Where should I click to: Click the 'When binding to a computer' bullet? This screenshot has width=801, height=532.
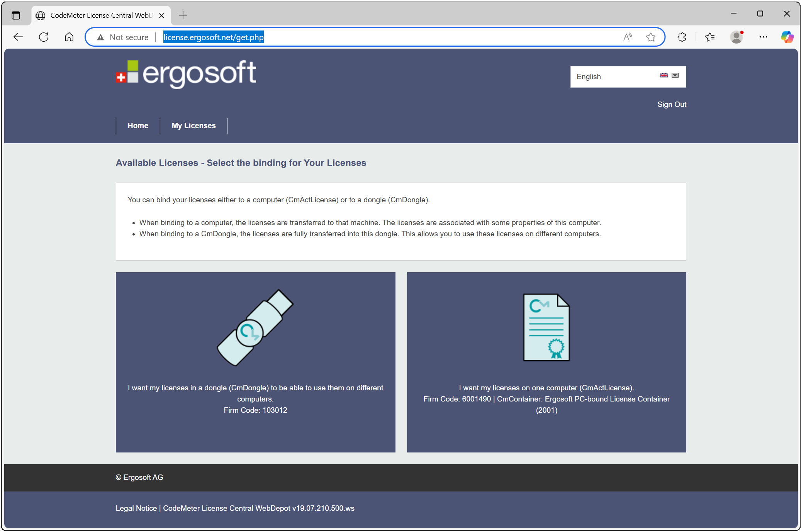(x=370, y=222)
